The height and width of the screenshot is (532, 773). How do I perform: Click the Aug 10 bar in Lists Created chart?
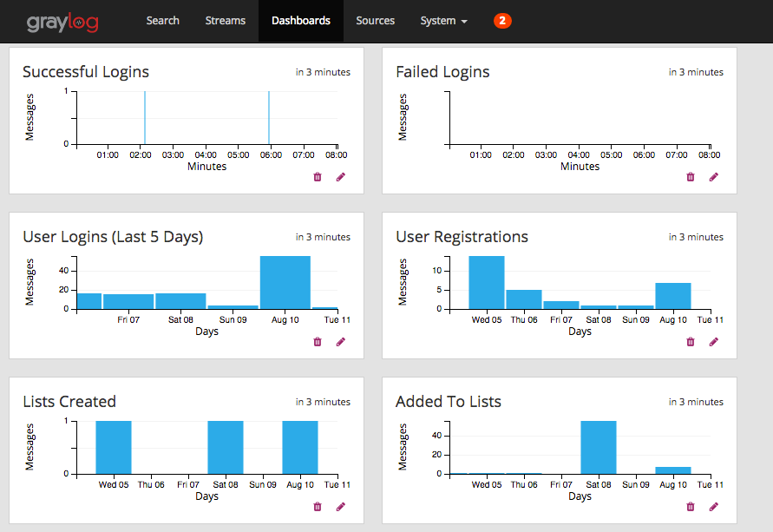click(300, 447)
